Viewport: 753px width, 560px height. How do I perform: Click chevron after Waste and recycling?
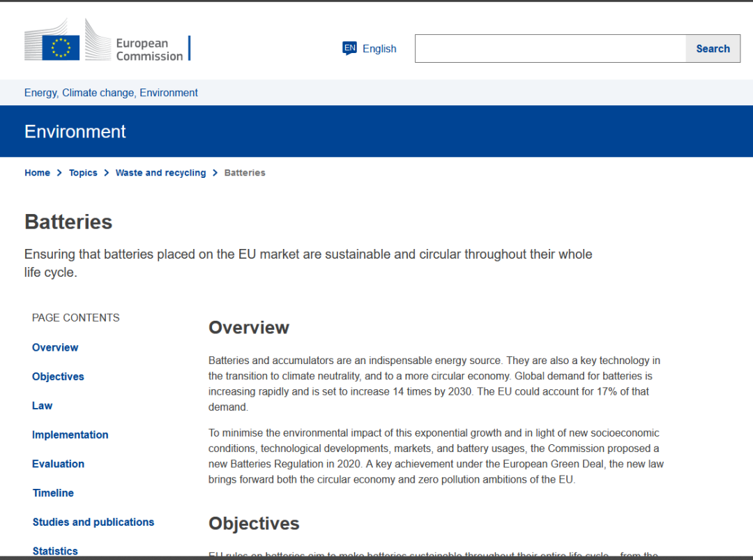(215, 173)
